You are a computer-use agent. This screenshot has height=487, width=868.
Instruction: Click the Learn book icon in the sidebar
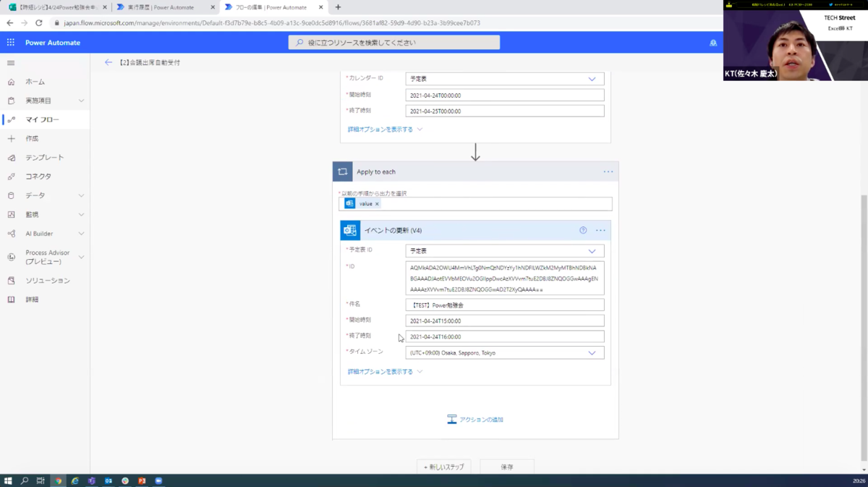11,299
